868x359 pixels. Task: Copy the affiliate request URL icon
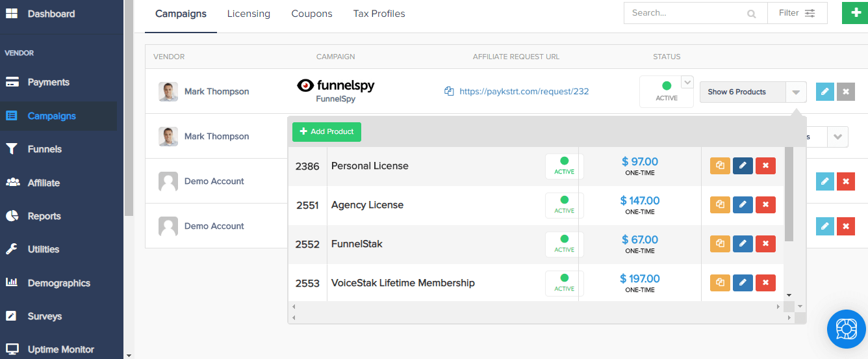449,92
